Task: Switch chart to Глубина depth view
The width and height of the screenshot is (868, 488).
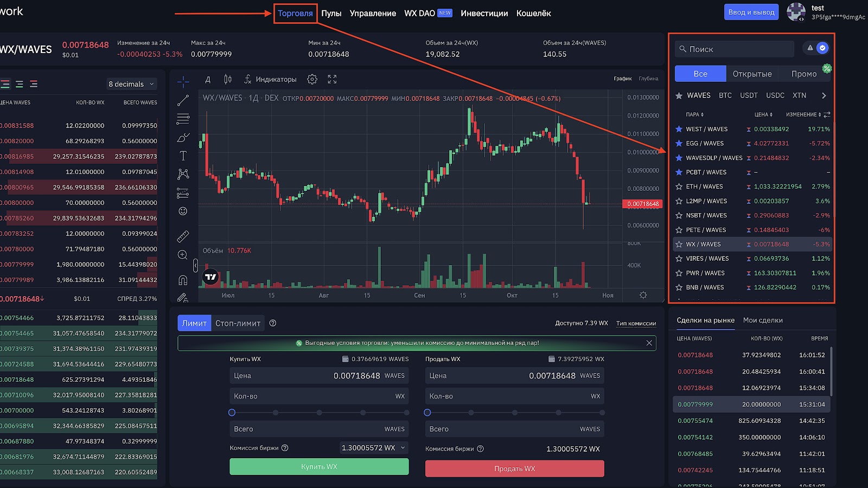Action: tap(648, 79)
